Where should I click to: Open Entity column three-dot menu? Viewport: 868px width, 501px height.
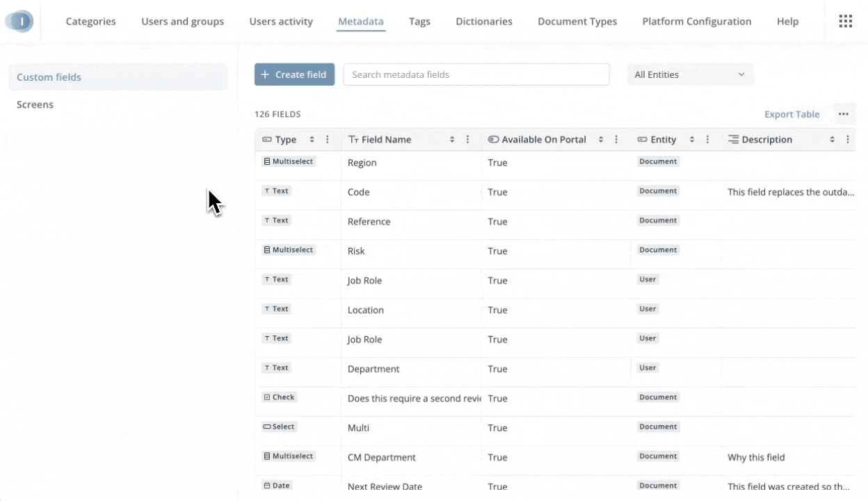click(707, 140)
